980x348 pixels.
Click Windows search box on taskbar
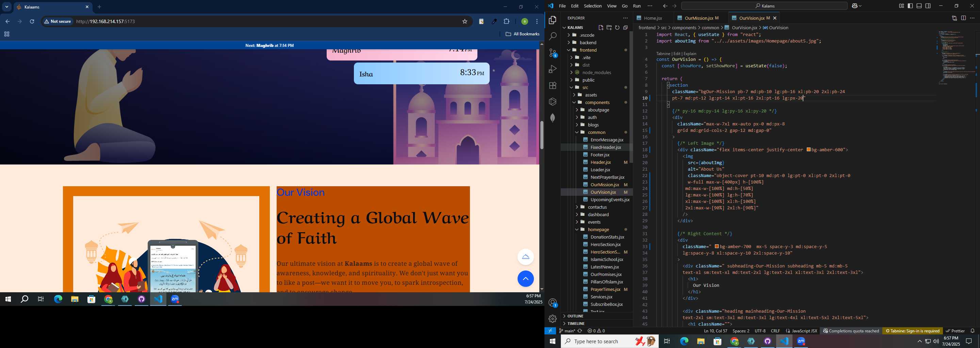(x=609, y=341)
